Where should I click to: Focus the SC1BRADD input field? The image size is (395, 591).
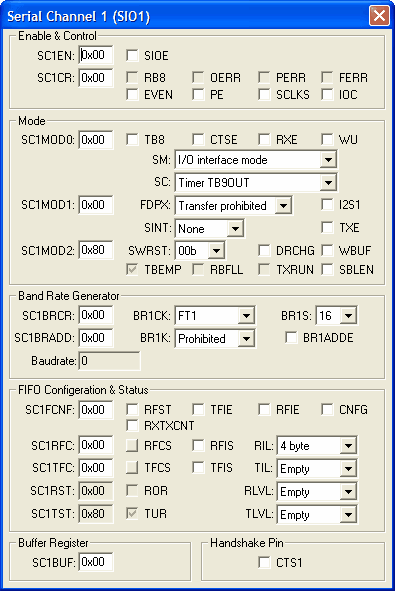pos(96,337)
